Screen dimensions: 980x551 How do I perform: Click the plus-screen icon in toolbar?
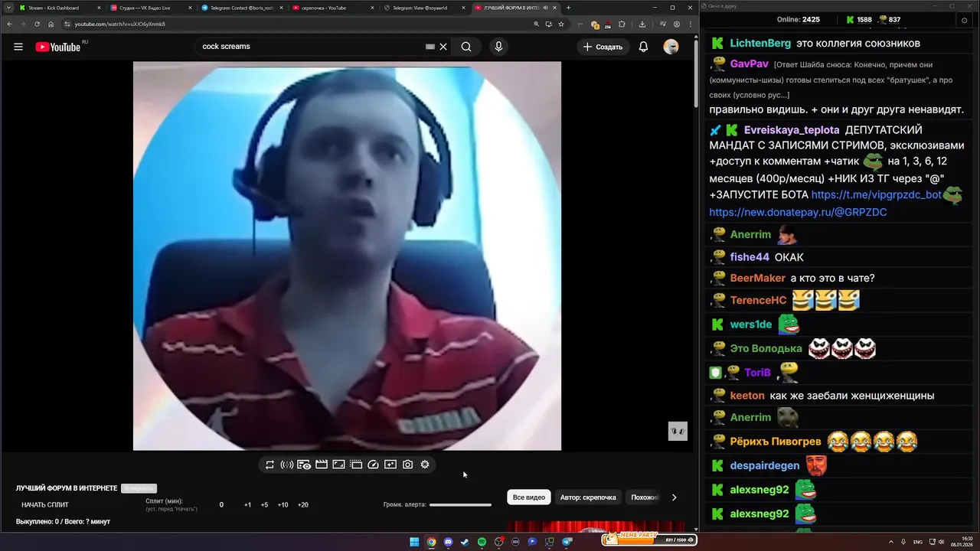pos(390,465)
